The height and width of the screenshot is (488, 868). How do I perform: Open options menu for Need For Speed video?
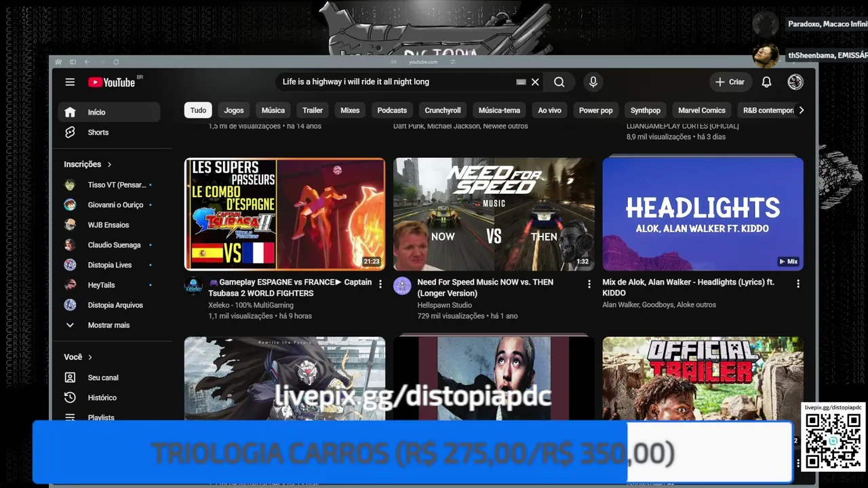tap(589, 283)
